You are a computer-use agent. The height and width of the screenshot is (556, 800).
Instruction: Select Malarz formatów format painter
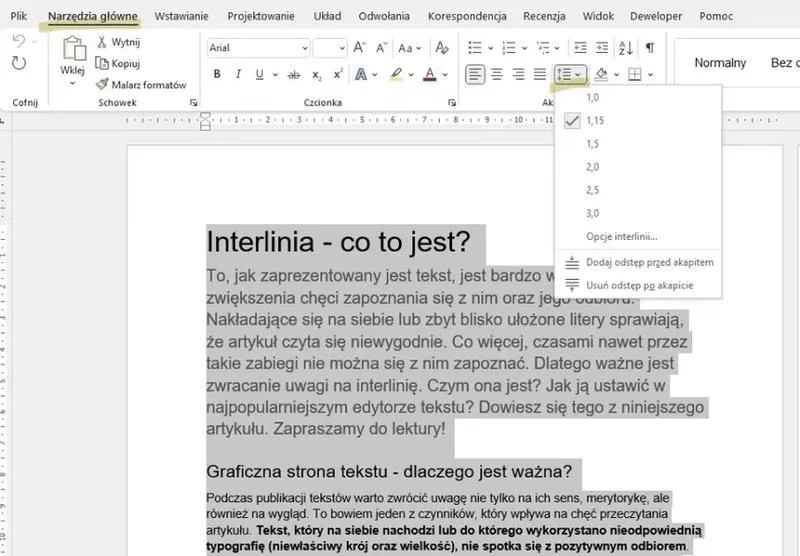(141, 85)
